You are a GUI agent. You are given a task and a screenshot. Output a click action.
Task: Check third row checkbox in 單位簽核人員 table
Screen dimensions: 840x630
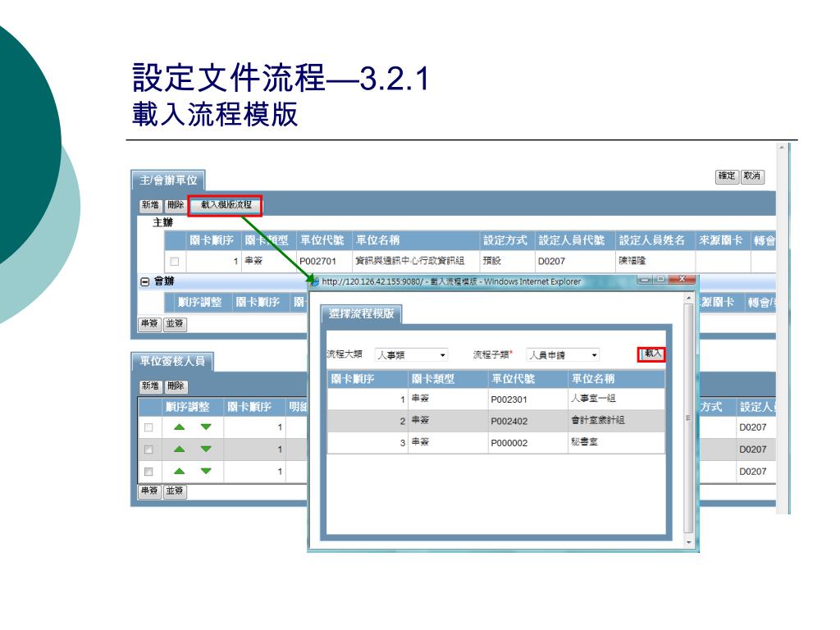click(148, 472)
